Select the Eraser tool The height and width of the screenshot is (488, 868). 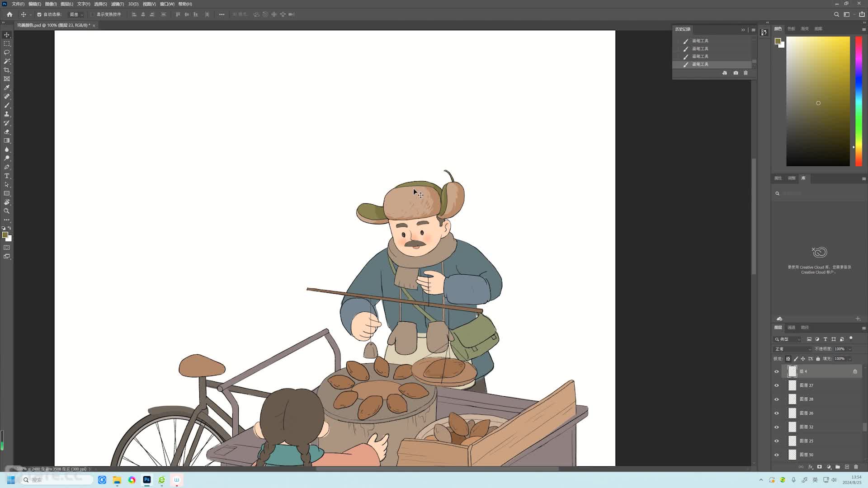pos(7,132)
